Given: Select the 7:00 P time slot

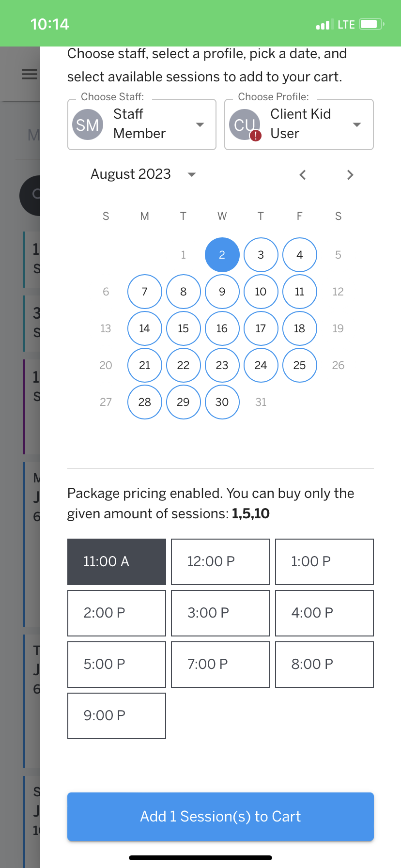Looking at the screenshot, I should coord(220,664).
